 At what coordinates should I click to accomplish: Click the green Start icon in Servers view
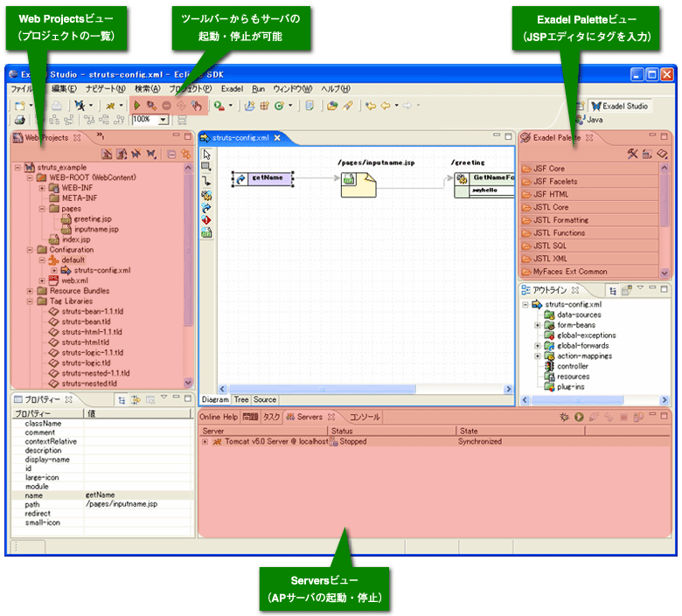pyautogui.click(x=579, y=418)
